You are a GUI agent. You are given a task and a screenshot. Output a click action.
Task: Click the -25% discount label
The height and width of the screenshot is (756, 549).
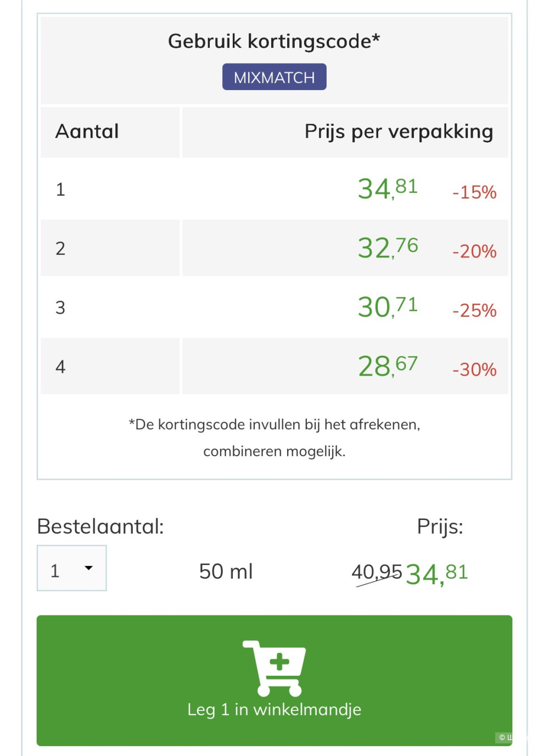[x=474, y=311]
